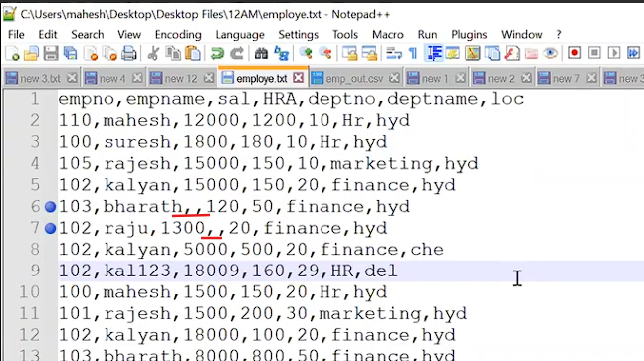This screenshot has width=644, height=361.
Task: Click the Stop Recording macro icon
Action: [x=594, y=53]
